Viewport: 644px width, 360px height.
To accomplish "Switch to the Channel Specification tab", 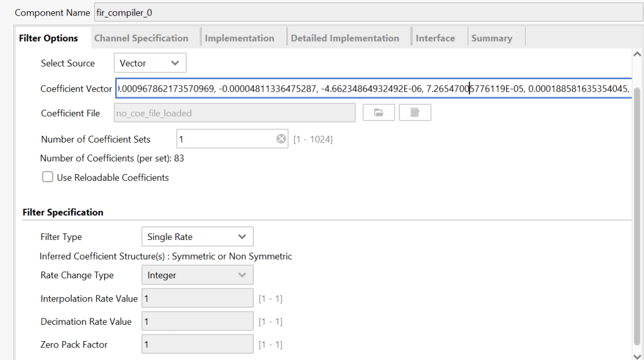I will coord(141,38).
